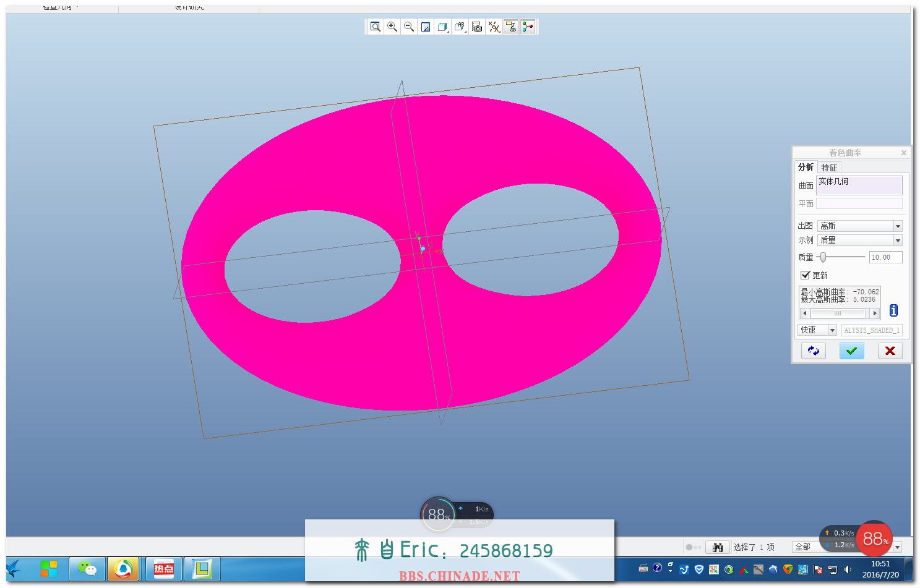Click the 热点 taskbar icon
Image resolution: width=920 pixels, height=588 pixels.
pyautogui.click(x=163, y=569)
